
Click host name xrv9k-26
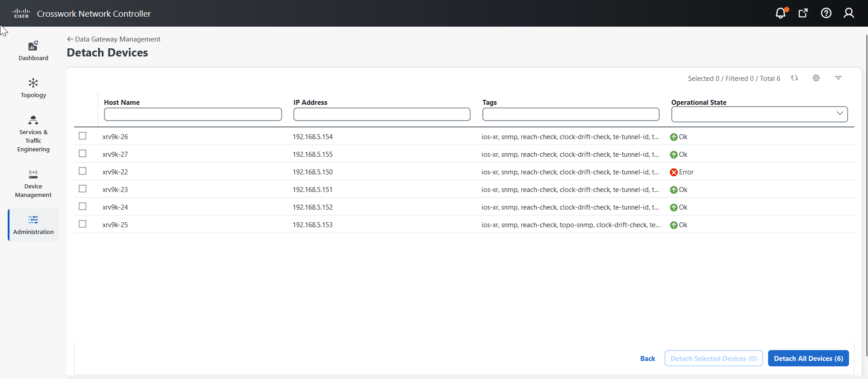point(115,137)
